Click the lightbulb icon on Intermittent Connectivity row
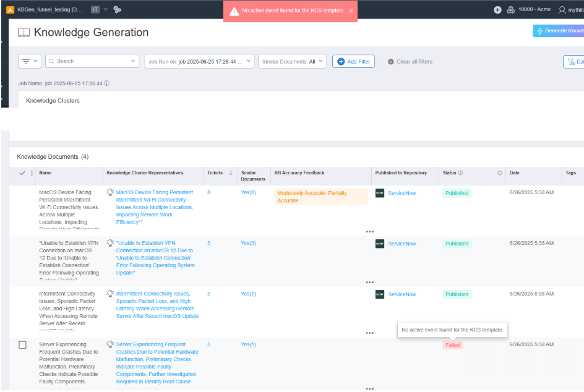This screenshot has width=584, height=392. coord(110,294)
